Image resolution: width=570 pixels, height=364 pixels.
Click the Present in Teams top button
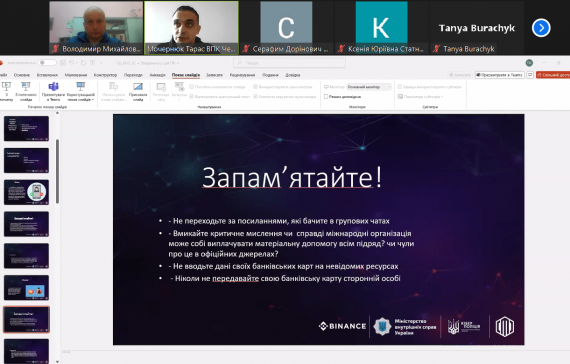tap(499, 75)
